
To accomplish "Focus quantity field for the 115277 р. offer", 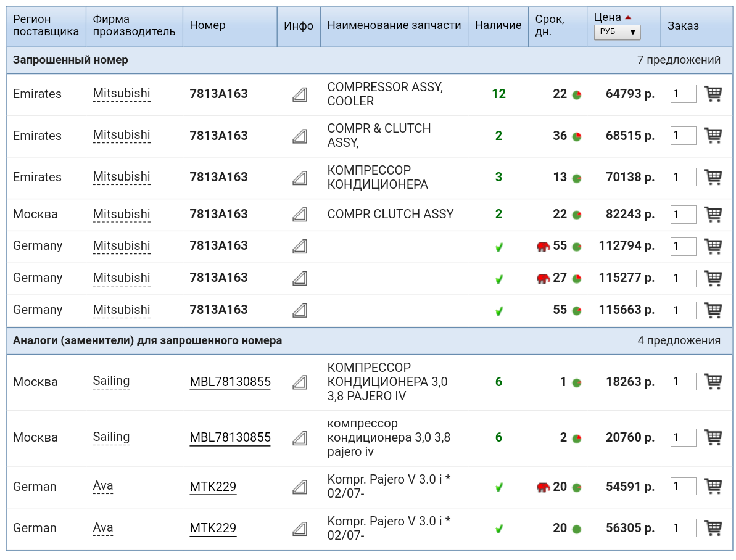I will [x=682, y=278].
